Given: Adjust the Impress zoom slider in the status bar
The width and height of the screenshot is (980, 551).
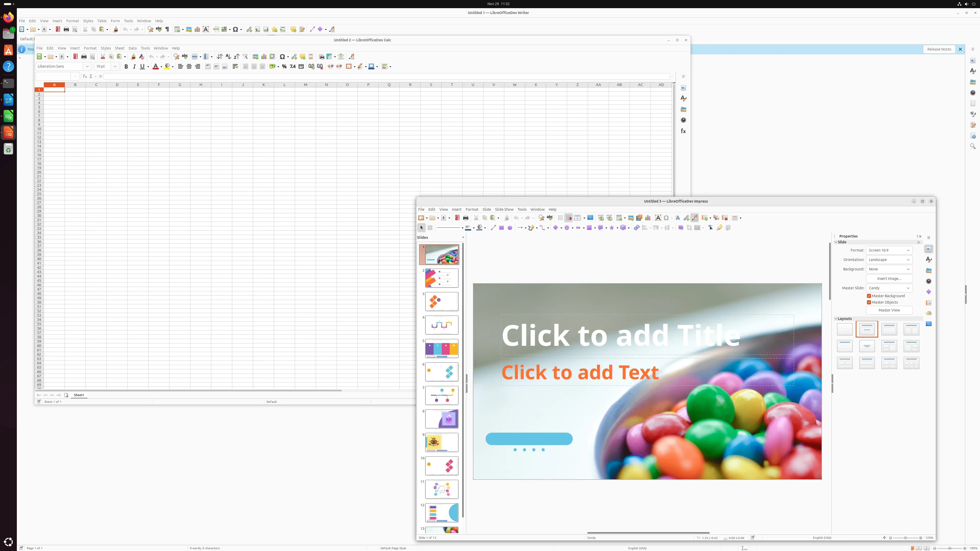Looking at the screenshot, I should tap(905, 538).
